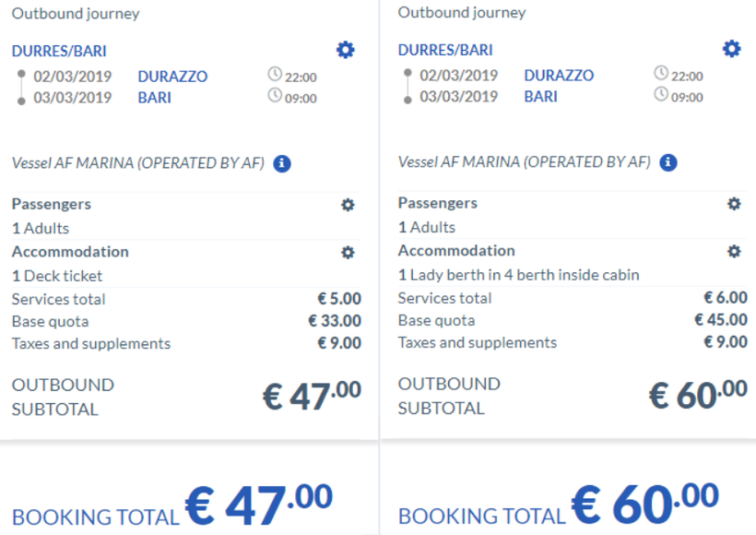Click 09:00 arrival clock icon, right panel

click(x=660, y=94)
